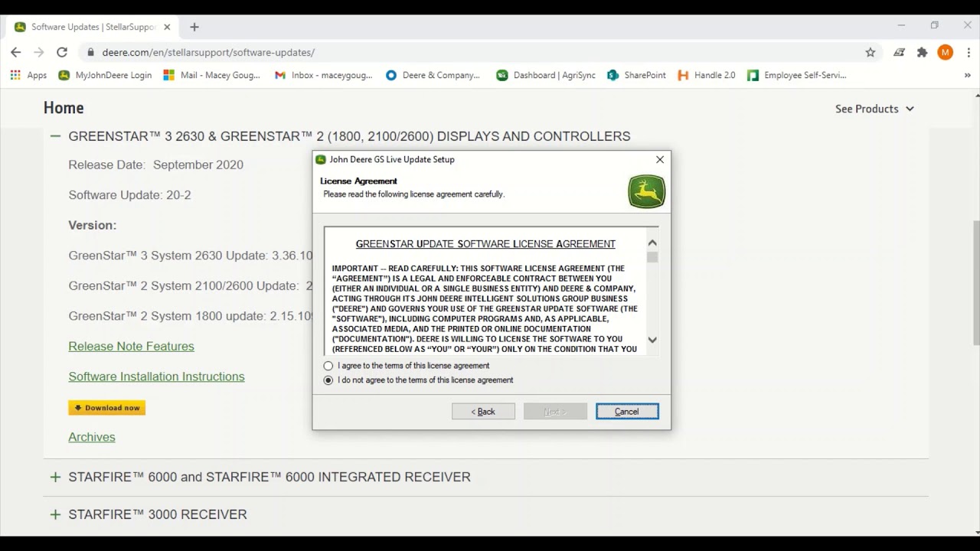The image size is (980, 551).
Task: Show more bookmarks overflow chevron
Action: coord(968,75)
